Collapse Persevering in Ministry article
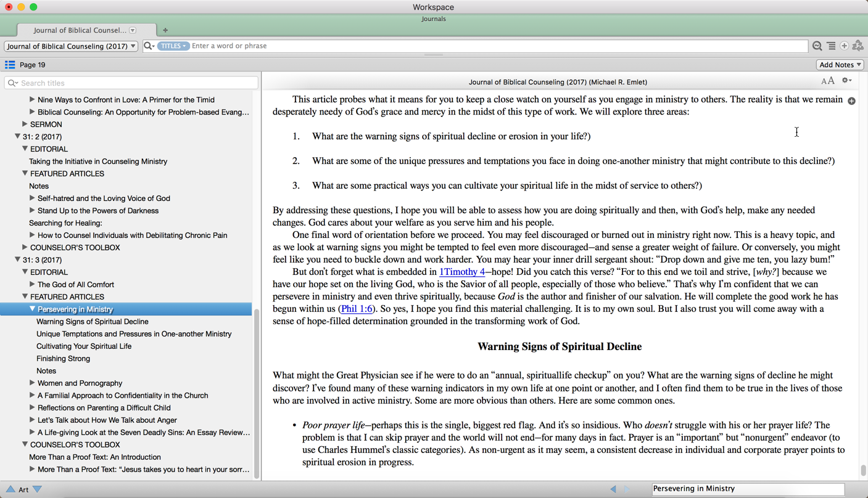This screenshot has width=868, height=498. point(32,309)
